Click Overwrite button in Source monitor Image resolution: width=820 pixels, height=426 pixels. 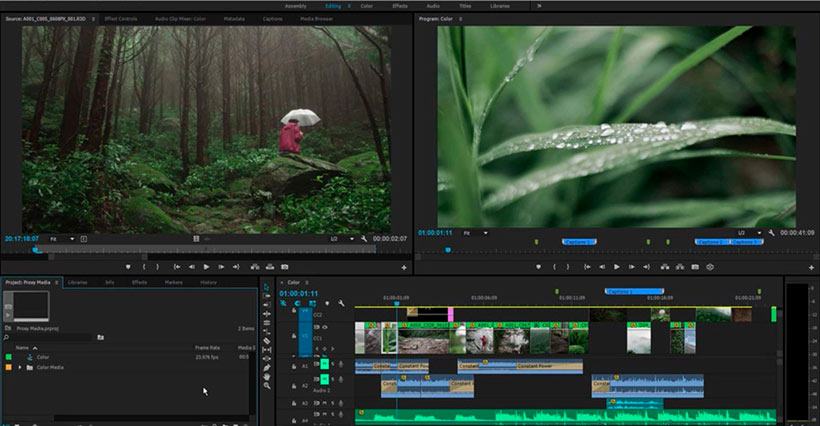[270, 267]
